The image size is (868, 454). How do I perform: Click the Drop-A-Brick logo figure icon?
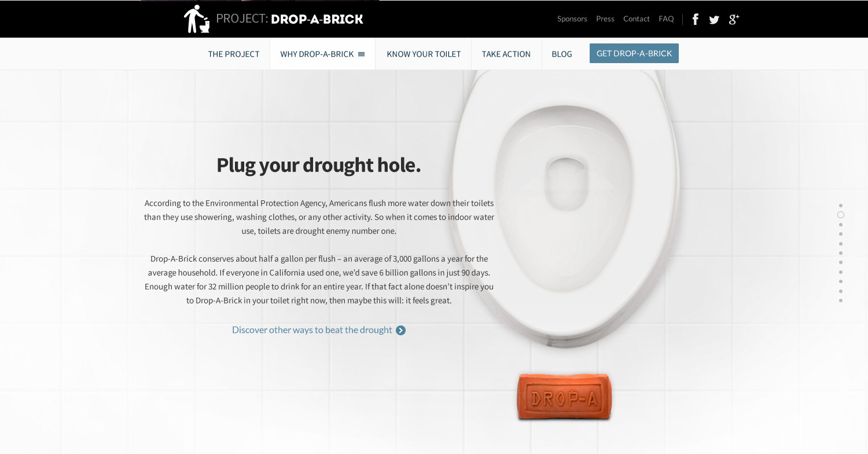[x=197, y=19]
